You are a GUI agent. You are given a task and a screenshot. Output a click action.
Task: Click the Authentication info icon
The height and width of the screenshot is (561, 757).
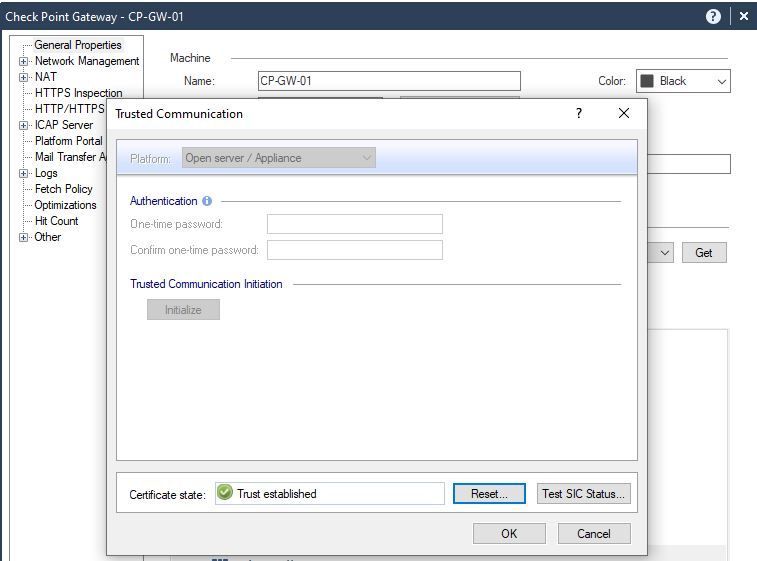pos(207,201)
